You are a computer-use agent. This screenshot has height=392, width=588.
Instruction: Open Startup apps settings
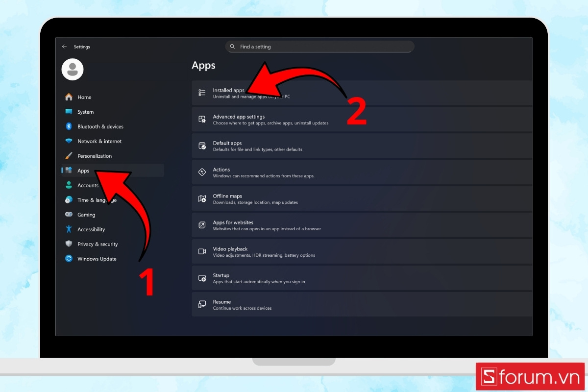point(362,278)
